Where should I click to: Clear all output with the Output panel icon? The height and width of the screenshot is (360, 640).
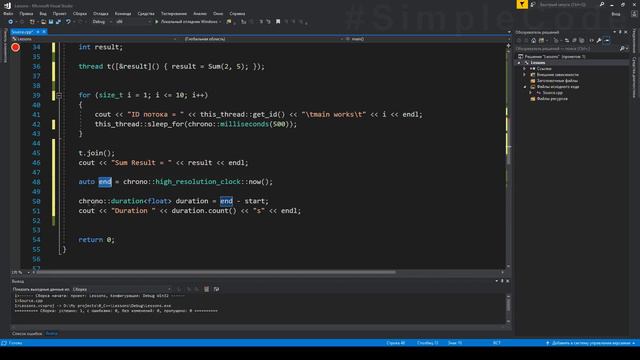(207, 289)
